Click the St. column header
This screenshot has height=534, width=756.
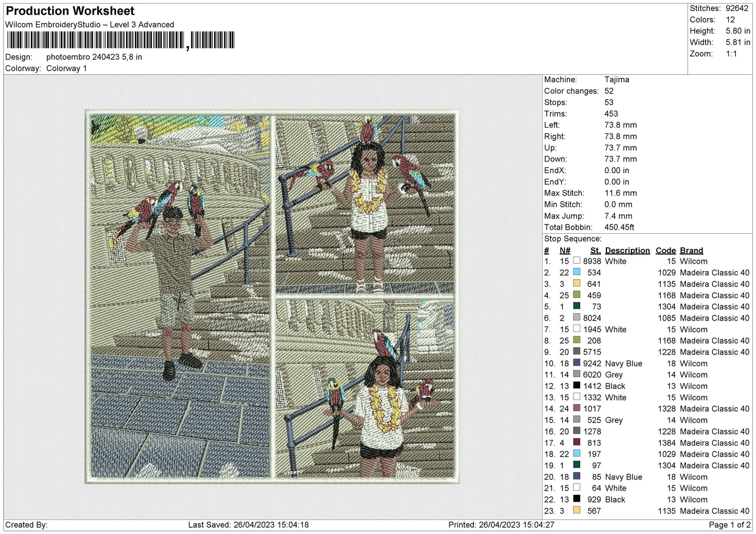[595, 251]
